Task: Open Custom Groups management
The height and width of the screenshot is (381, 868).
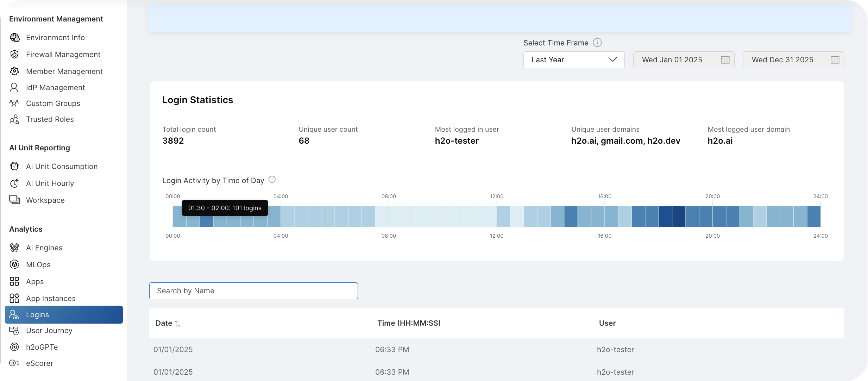Action: point(53,103)
